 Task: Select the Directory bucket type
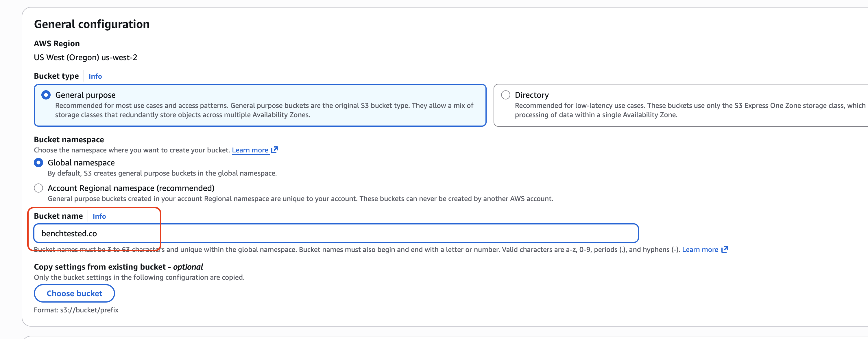pos(505,95)
